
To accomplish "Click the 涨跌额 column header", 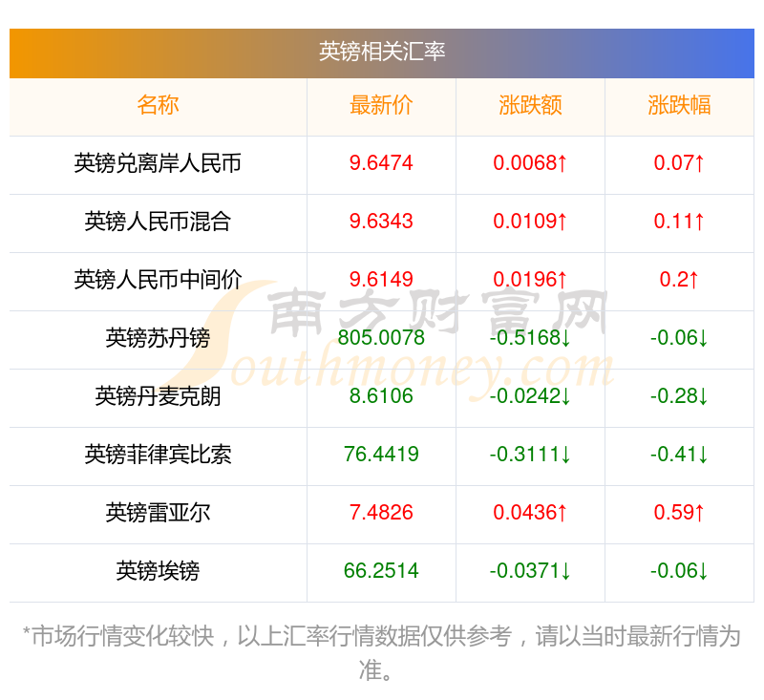I will pyautogui.click(x=530, y=105).
